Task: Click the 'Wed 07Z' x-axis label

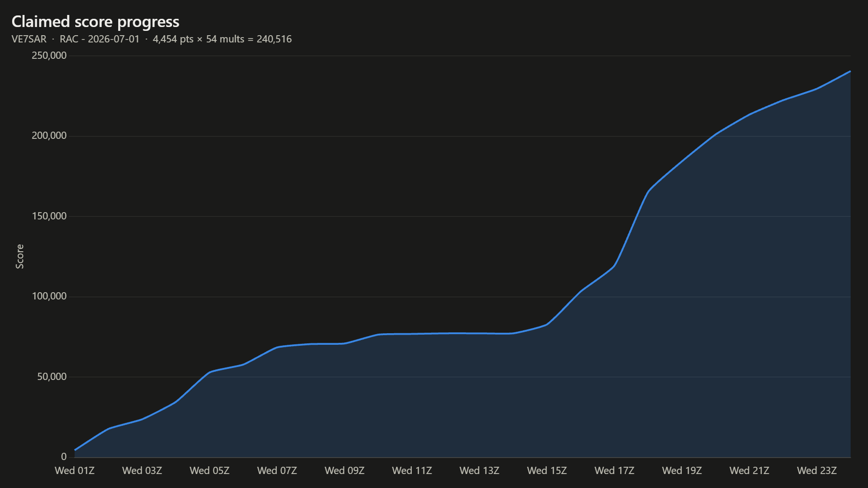Action: (277, 471)
